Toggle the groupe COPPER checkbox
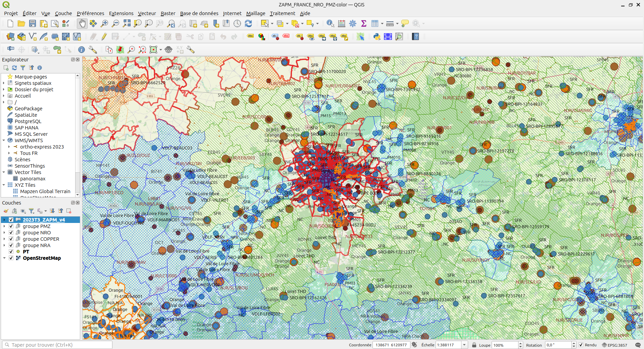 [x=11, y=239]
